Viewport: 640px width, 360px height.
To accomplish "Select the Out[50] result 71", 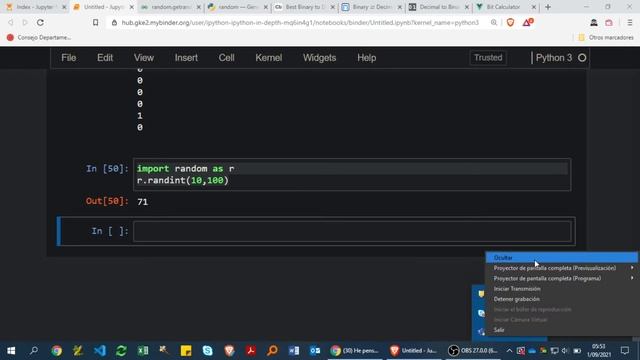I will click(x=142, y=202).
